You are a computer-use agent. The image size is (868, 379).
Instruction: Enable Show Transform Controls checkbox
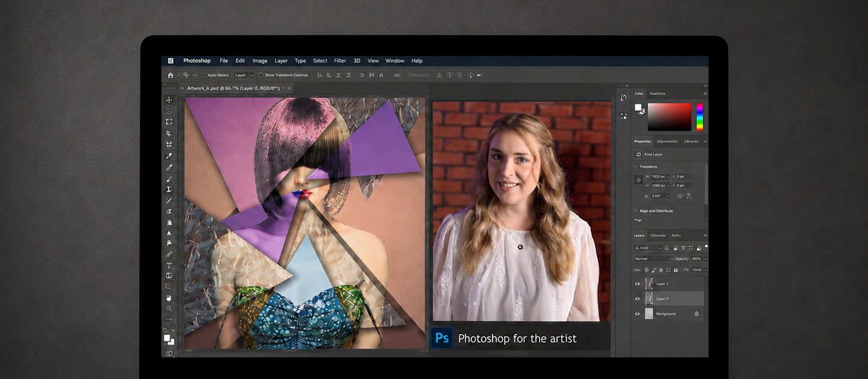(x=261, y=75)
